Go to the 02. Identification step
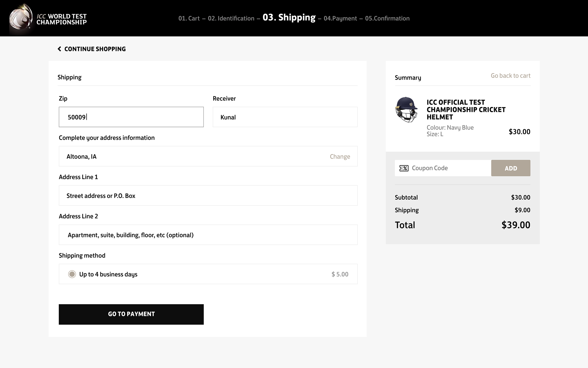The width and height of the screenshot is (588, 368). click(x=231, y=18)
